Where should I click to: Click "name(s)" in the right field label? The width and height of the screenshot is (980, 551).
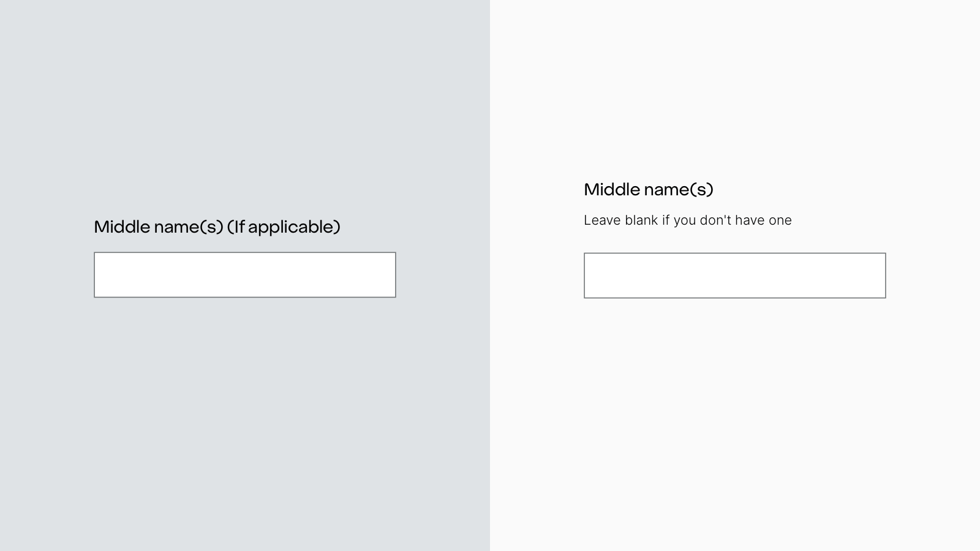pyautogui.click(x=679, y=190)
